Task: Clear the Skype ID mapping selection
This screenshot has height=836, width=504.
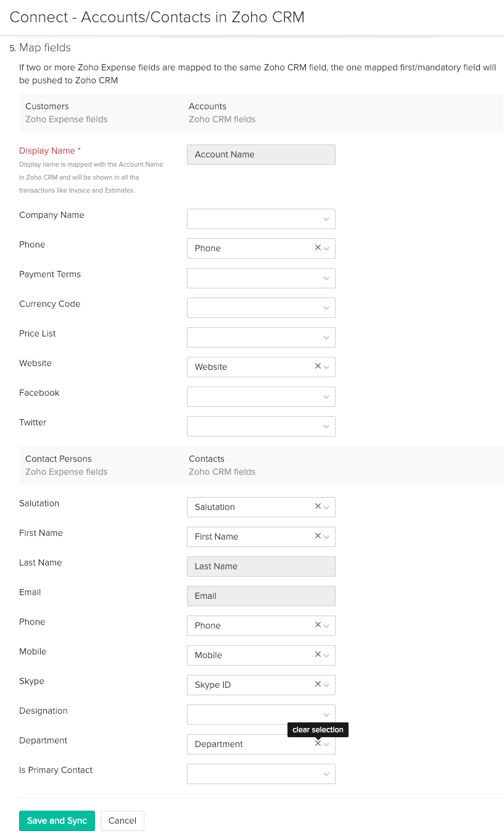Action: coord(318,684)
